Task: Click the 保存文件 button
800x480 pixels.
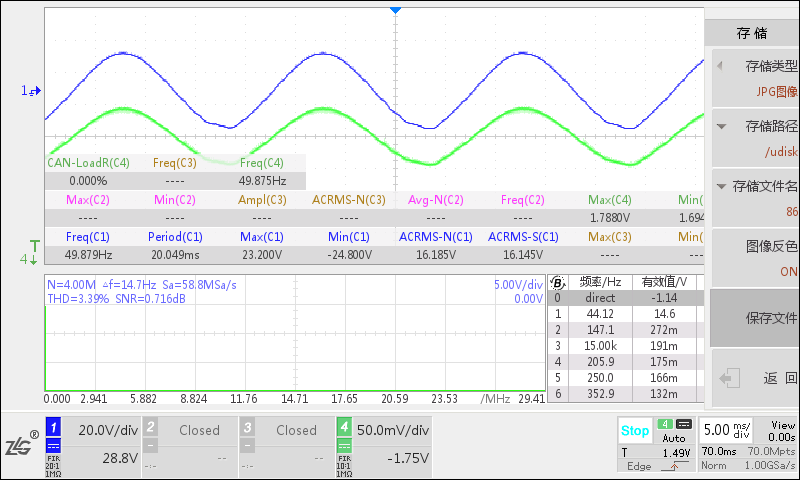Action: [x=755, y=318]
